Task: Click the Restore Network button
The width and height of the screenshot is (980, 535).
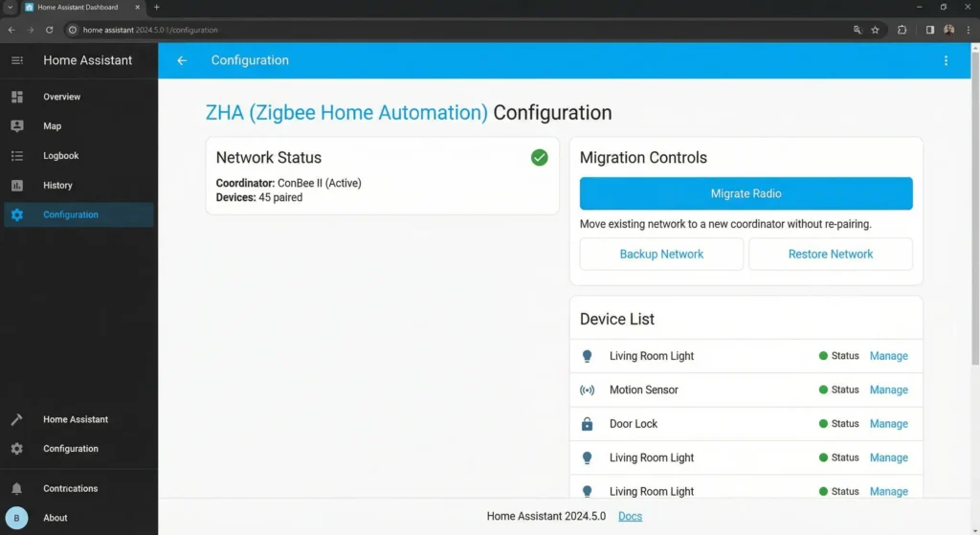Action: pos(830,255)
